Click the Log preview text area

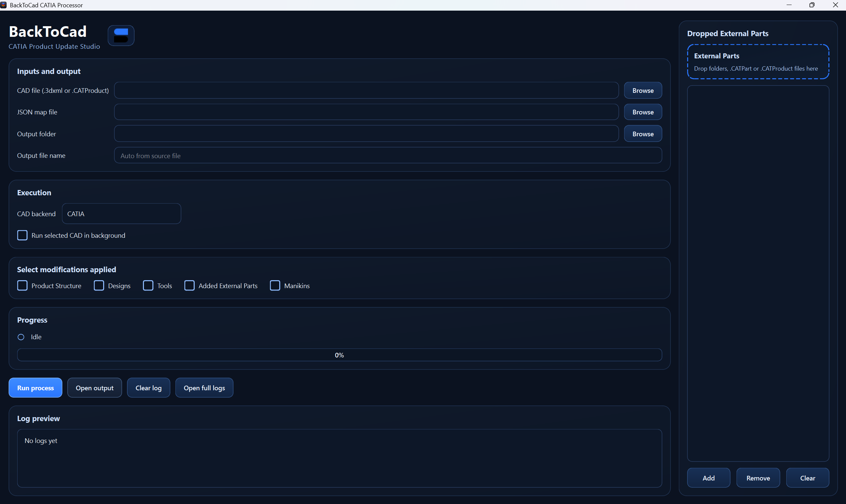[x=339, y=458]
